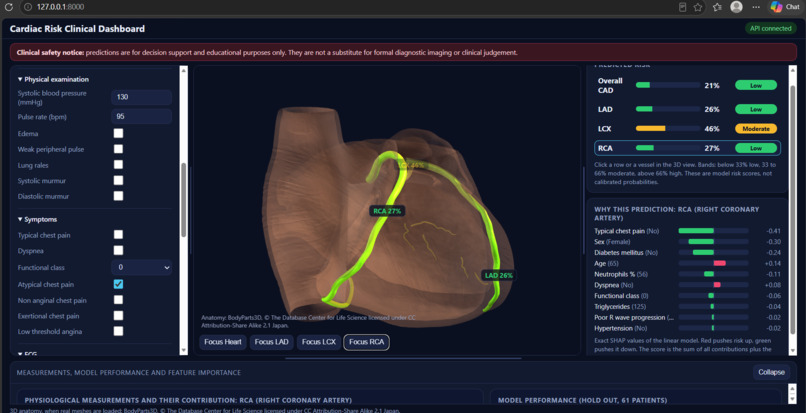The height and width of the screenshot is (413, 806).
Task: Enable the Typical chest pain checkbox
Action: 118,235
